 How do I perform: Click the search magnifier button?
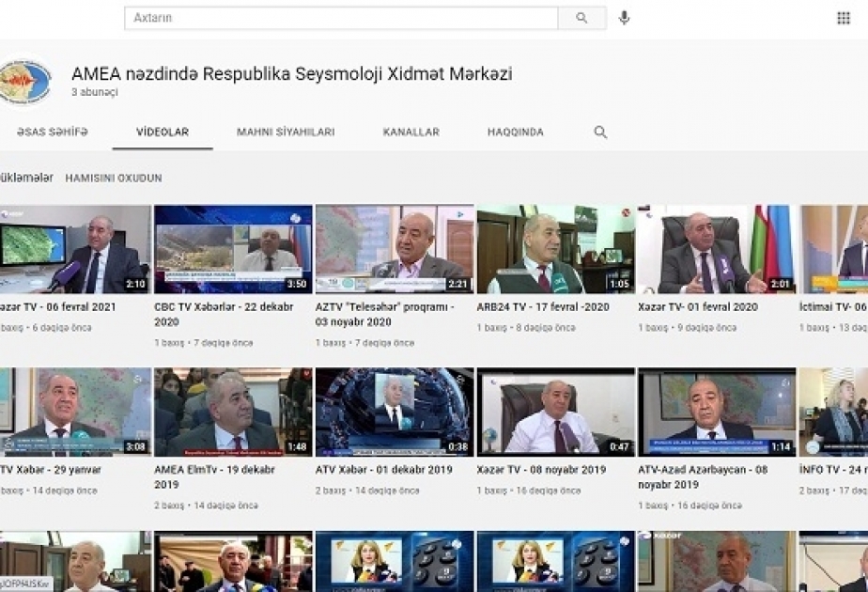coord(581,18)
